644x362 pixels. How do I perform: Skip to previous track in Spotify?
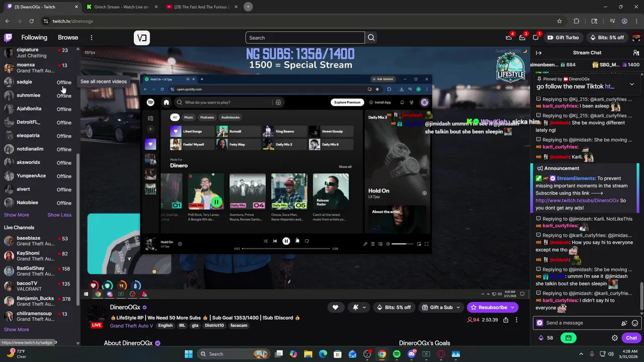[x=275, y=241]
